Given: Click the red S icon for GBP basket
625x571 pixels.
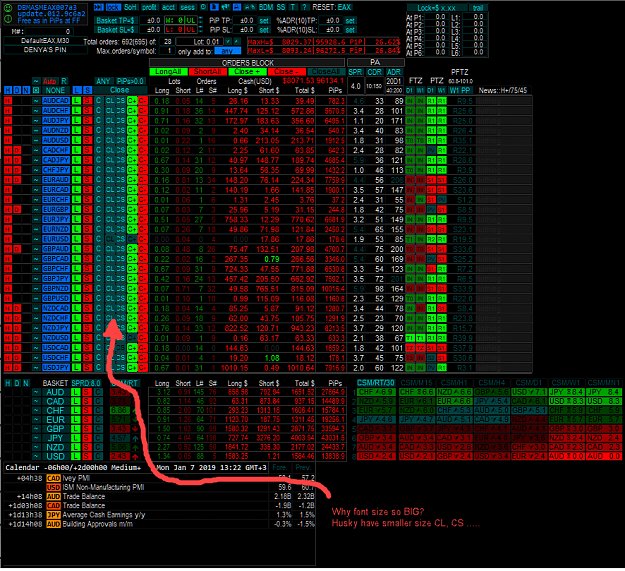Looking at the screenshot, I should point(86,429).
